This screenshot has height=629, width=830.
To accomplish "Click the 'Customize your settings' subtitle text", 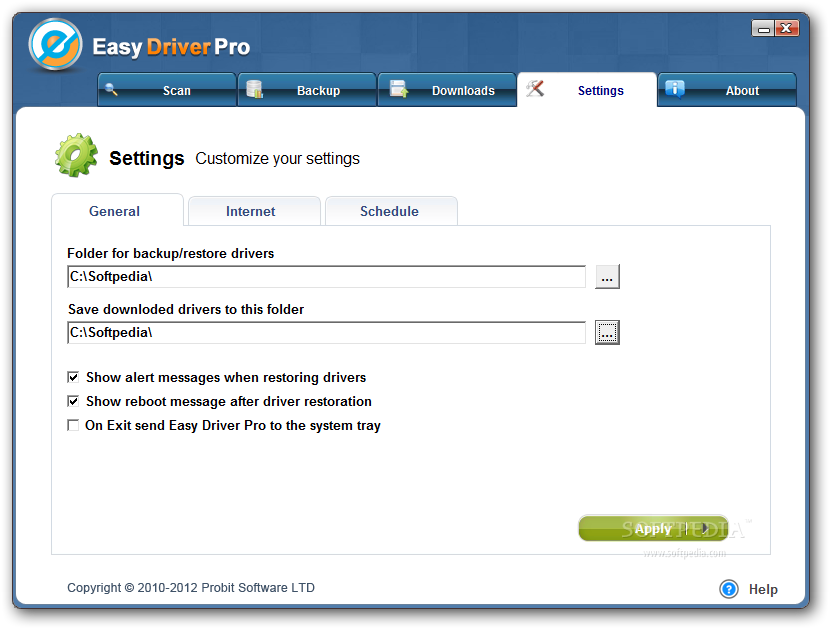I will pos(277,158).
